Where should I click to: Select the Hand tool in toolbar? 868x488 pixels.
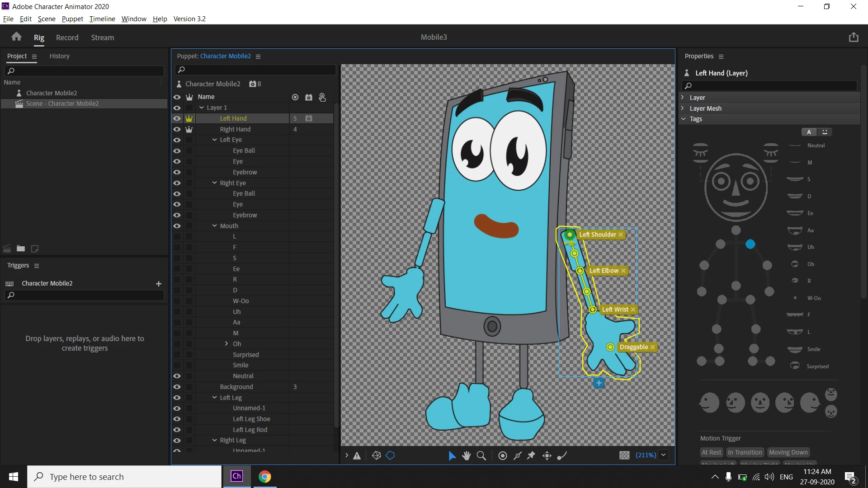pyautogui.click(x=467, y=455)
